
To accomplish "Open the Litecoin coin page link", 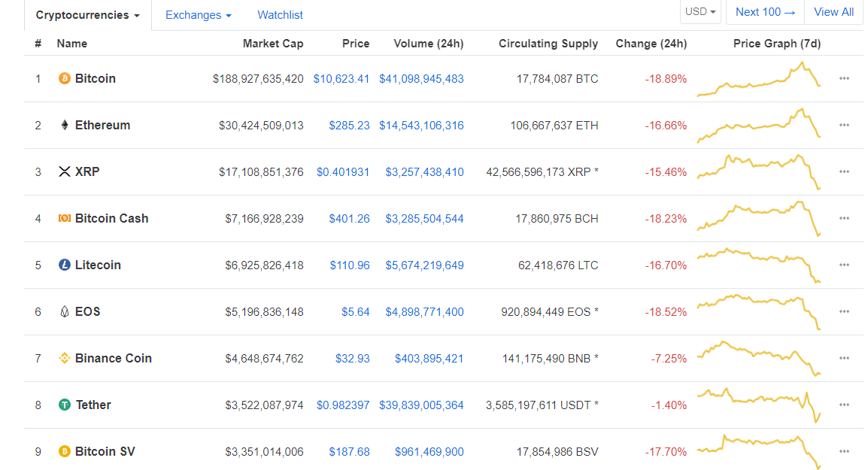I will coord(98,265).
